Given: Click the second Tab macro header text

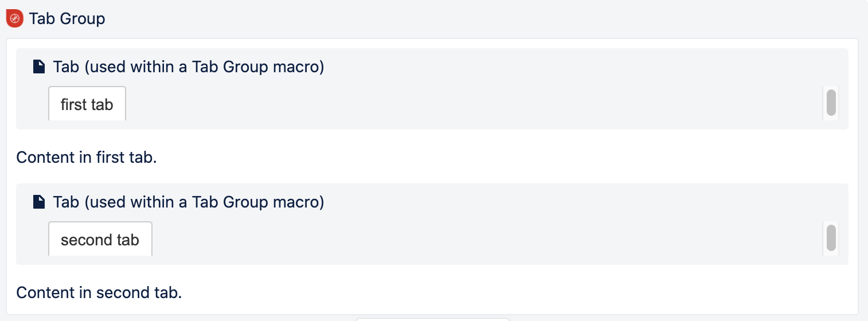Looking at the screenshot, I should tap(189, 202).
